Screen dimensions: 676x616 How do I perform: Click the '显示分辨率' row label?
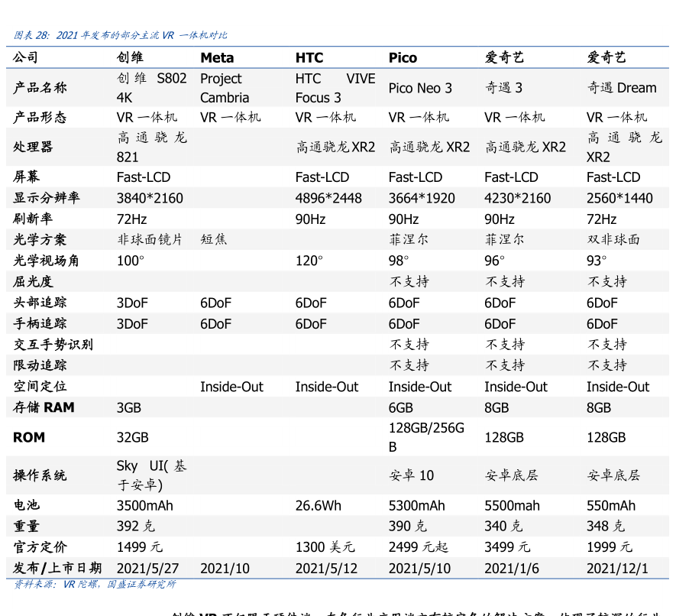tap(46, 198)
